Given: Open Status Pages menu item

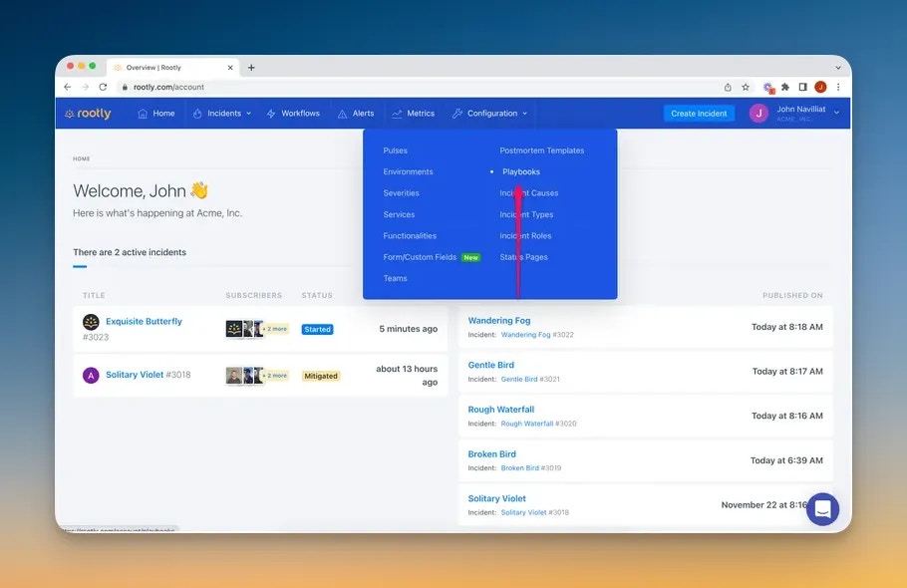Looking at the screenshot, I should tap(523, 257).
